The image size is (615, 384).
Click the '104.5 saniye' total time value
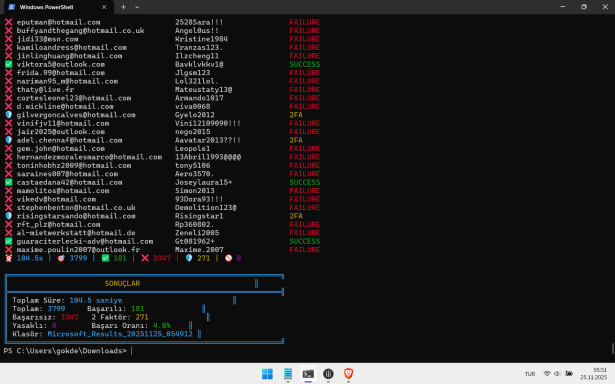(x=96, y=300)
